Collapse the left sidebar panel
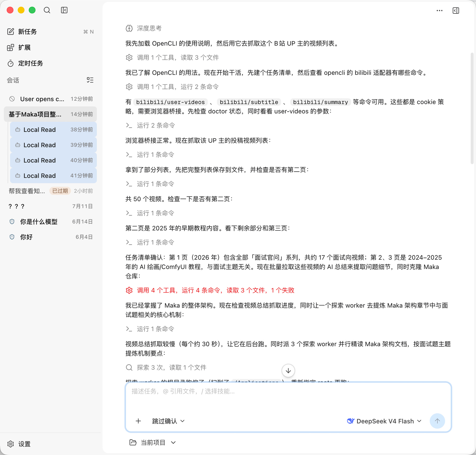Screen dimensions: 476x455 (64, 10)
